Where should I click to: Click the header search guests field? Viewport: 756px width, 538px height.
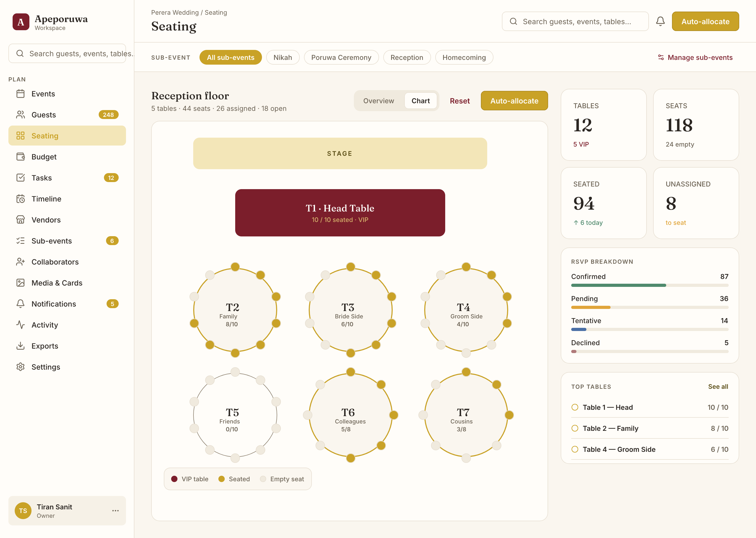(x=575, y=22)
